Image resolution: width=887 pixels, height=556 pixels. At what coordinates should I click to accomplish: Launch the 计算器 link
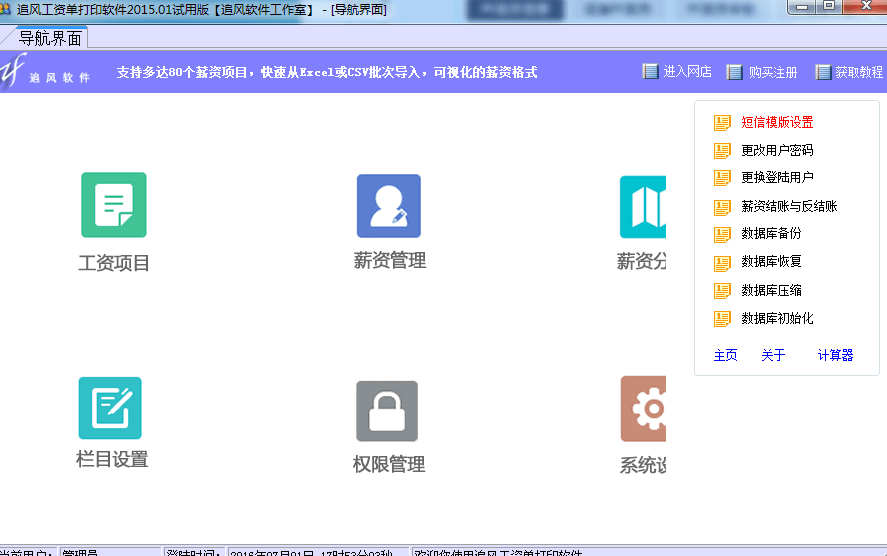tap(835, 355)
